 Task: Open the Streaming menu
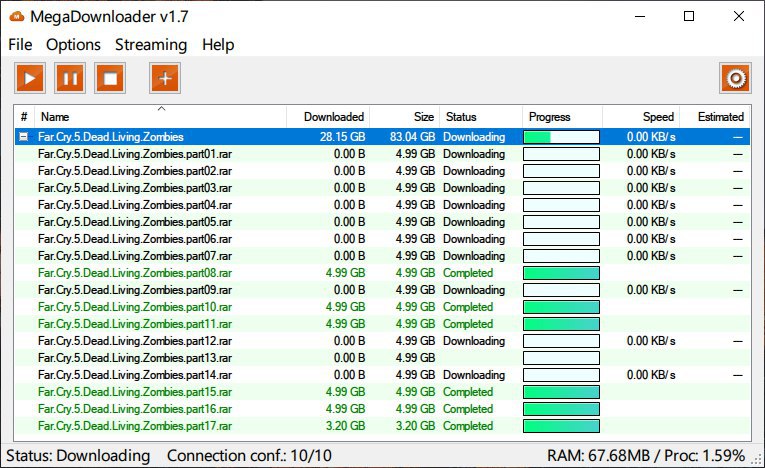[x=151, y=44]
